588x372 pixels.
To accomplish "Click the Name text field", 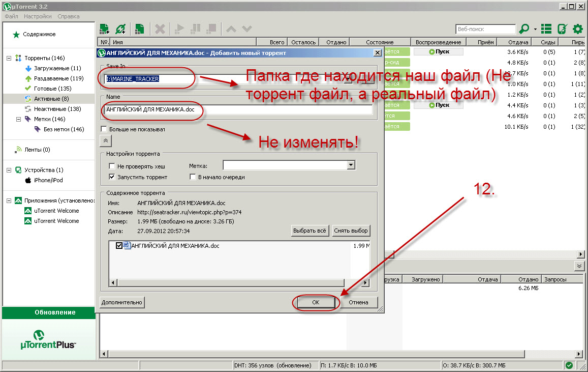I will click(x=238, y=109).
